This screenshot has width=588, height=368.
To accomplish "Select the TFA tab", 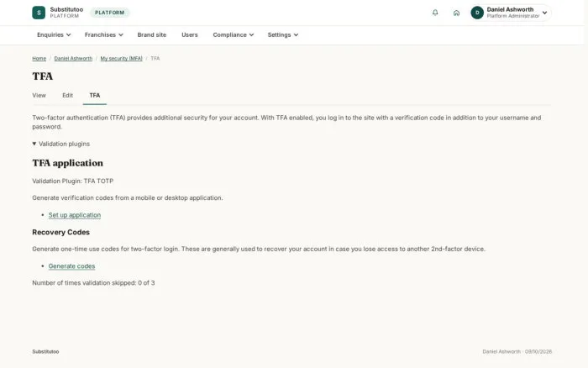I will (x=94, y=95).
